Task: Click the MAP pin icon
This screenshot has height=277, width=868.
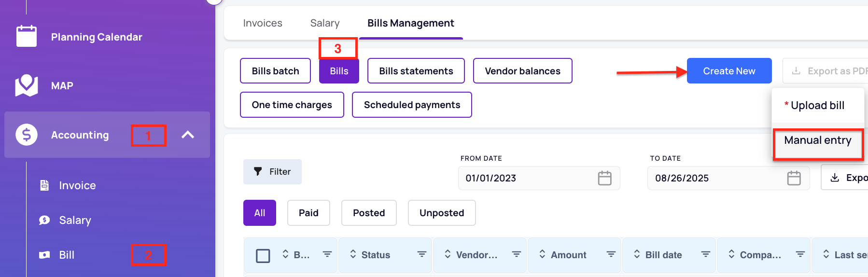Action: tap(27, 85)
